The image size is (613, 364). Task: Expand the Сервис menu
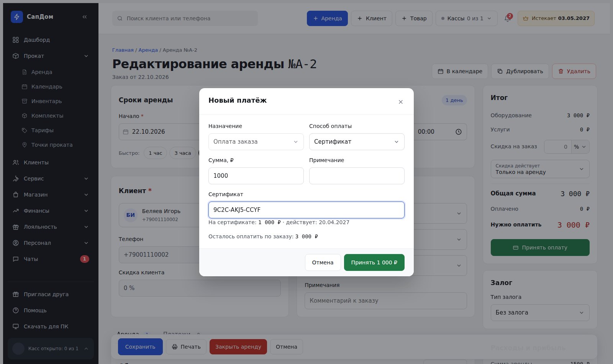pos(51,179)
